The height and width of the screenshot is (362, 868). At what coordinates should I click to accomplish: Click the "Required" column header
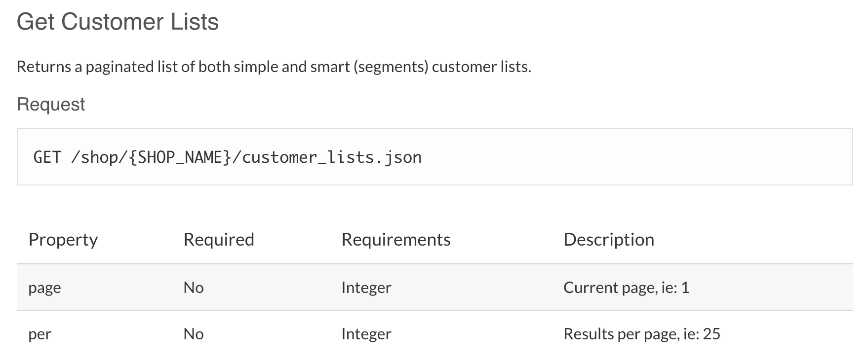pyautogui.click(x=219, y=240)
